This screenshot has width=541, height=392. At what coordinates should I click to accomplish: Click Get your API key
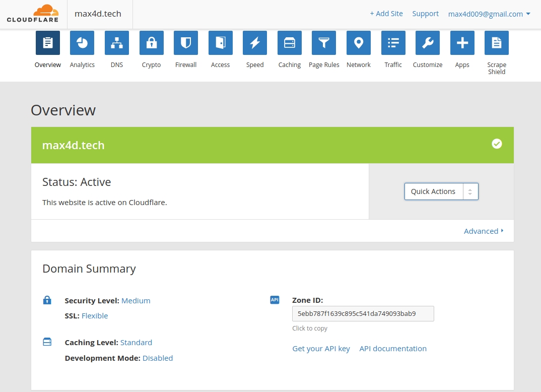pyautogui.click(x=321, y=349)
